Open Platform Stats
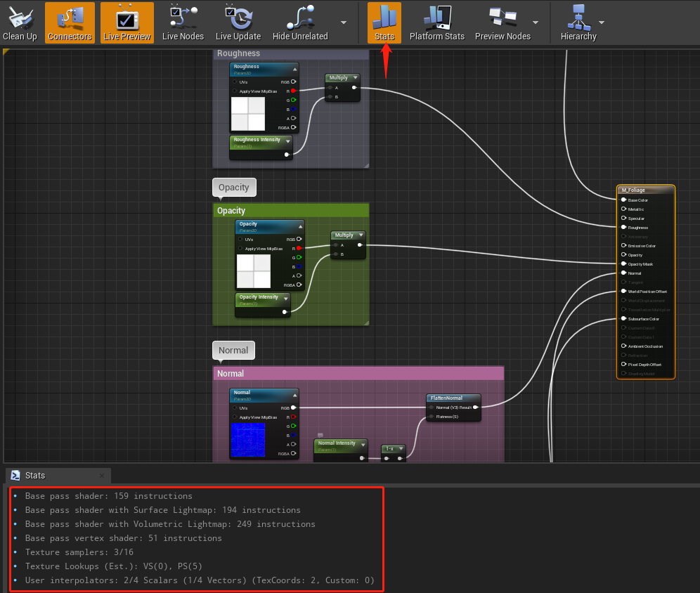 tap(436, 22)
